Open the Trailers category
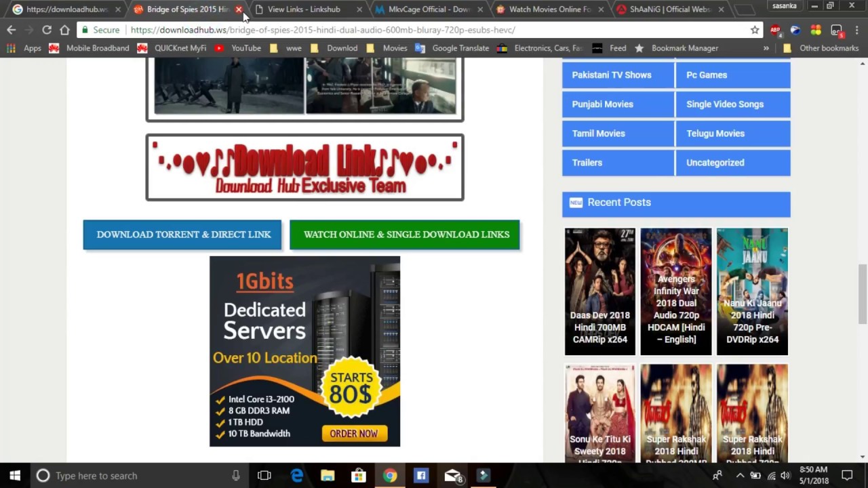Viewport: 868px width, 488px height. pyautogui.click(x=618, y=162)
